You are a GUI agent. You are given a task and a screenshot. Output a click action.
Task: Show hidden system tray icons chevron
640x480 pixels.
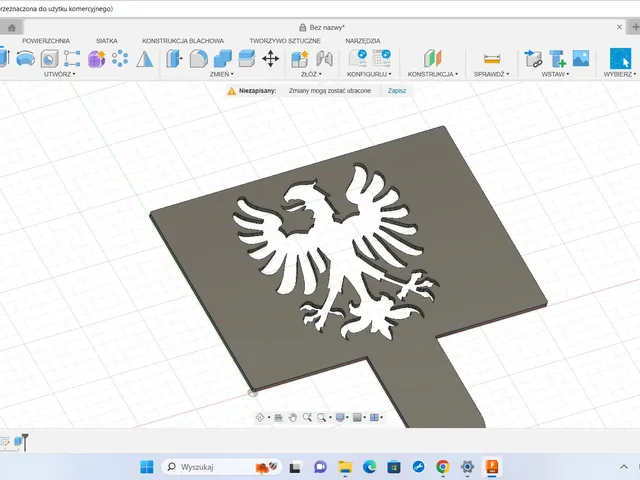coord(624,467)
